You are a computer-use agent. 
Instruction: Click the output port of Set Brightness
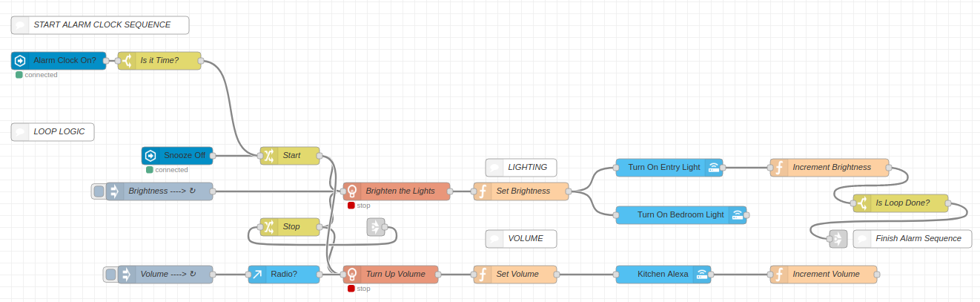point(569,191)
